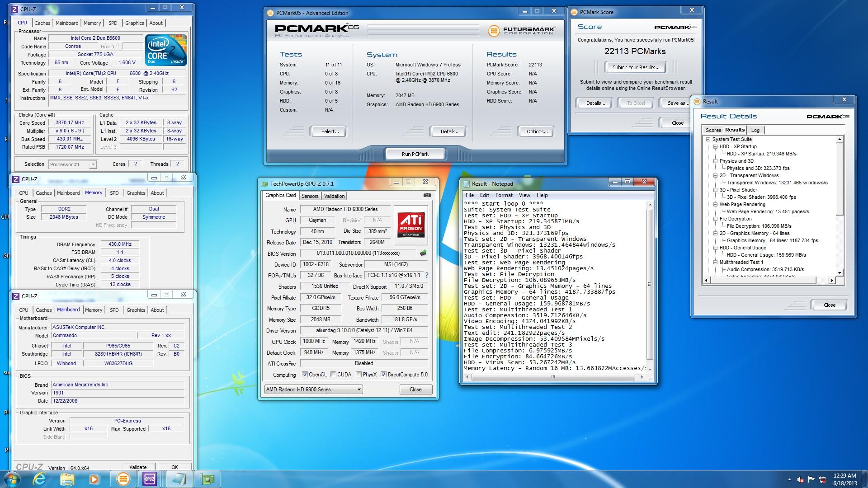
Task: Open the Processor #1 selection dropdown
Action: tap(73, 164)
